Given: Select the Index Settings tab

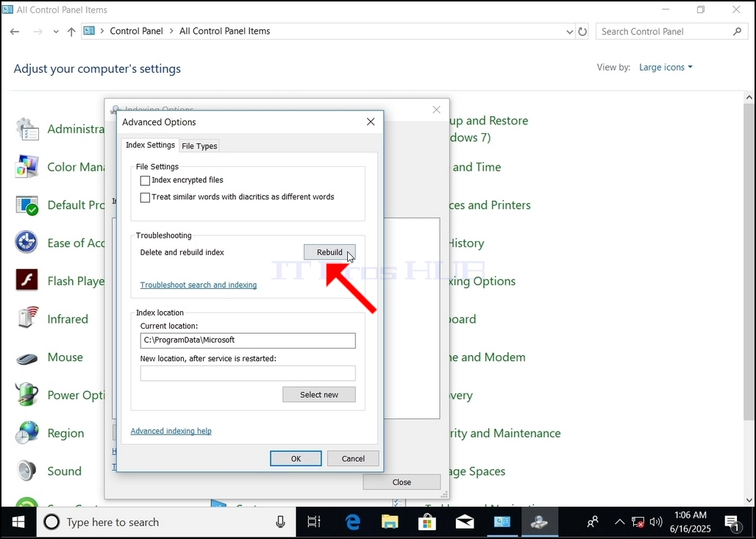Looking at the screenshot, I should pos(150,145).
